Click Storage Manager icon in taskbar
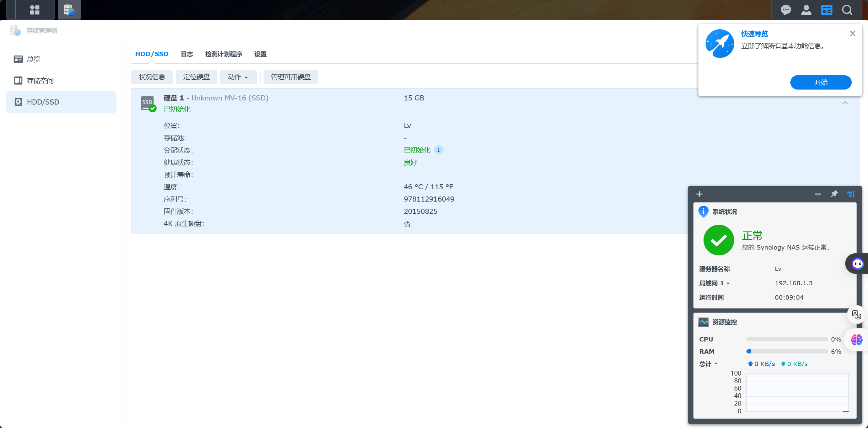Viewport: 868px width, 428px height. (x=69, y=10)
